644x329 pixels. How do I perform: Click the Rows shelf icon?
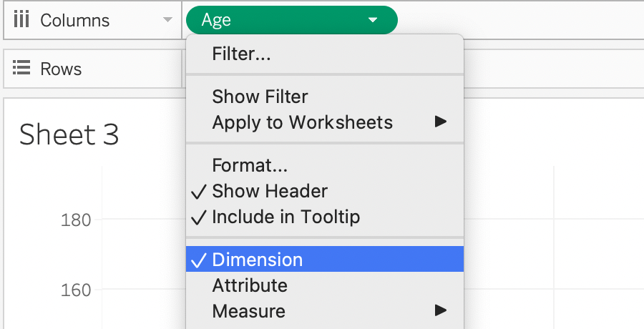tap(21, 69)
